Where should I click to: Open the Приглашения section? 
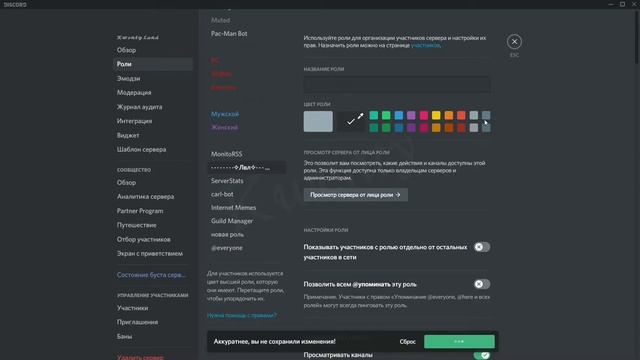153,322
